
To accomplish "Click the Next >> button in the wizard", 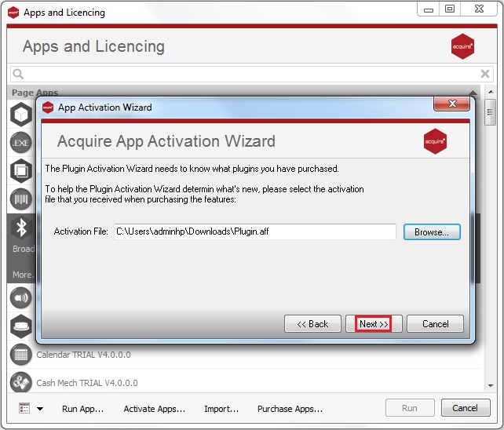I will (x=374, y=323).
